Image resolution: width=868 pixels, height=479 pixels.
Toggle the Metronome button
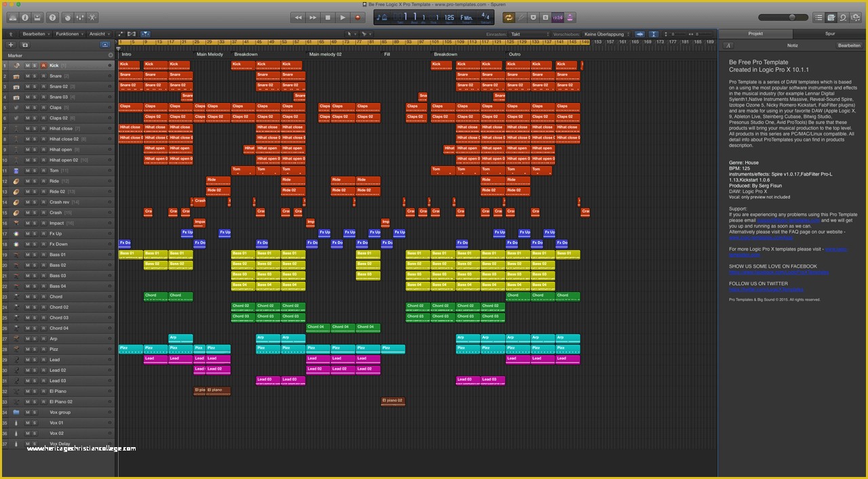click(x=570, y=17)
